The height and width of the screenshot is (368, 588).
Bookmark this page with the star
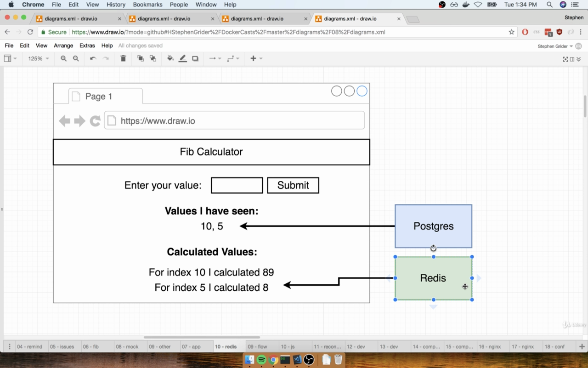point(512,32)
